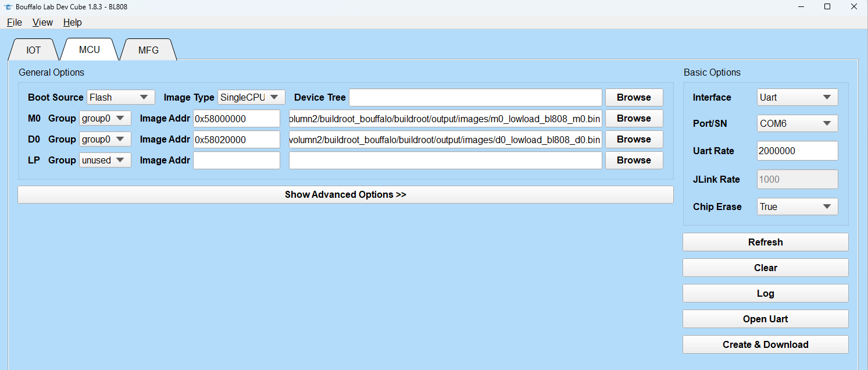The width and height of the screenshot is (868, 370).
Task: Click Create & Download
Action: click(x=765, y=344)
